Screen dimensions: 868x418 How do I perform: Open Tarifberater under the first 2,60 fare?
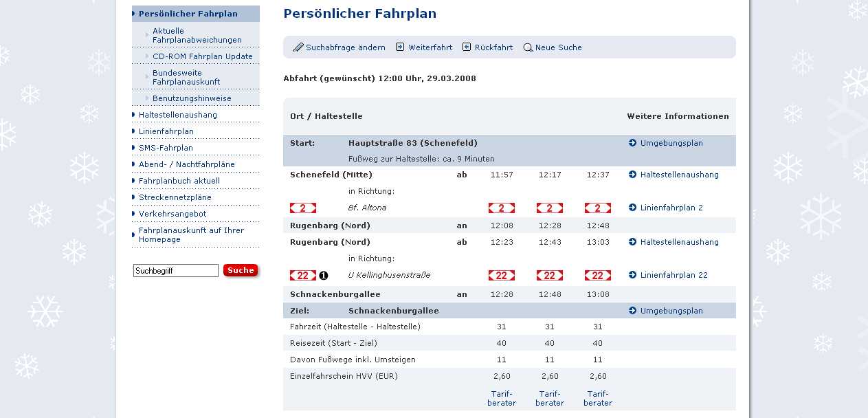[x=502, y=398]
